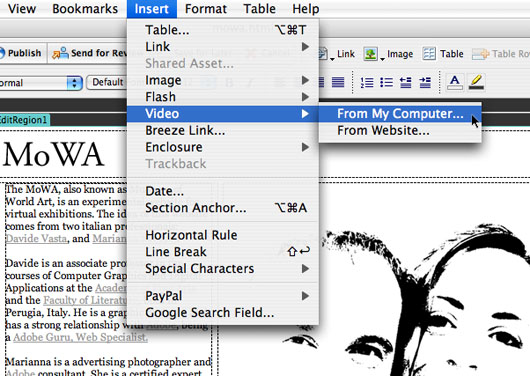Expand the Enclosure submenu
The height and width of the screenshot is (376, 530).
pyautogui.click(x=223, y=147)
